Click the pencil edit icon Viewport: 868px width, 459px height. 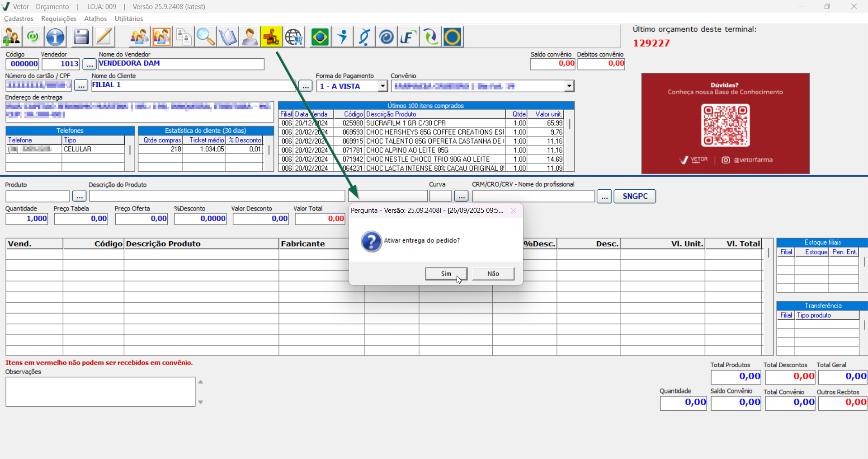click(x=104, y=37)
